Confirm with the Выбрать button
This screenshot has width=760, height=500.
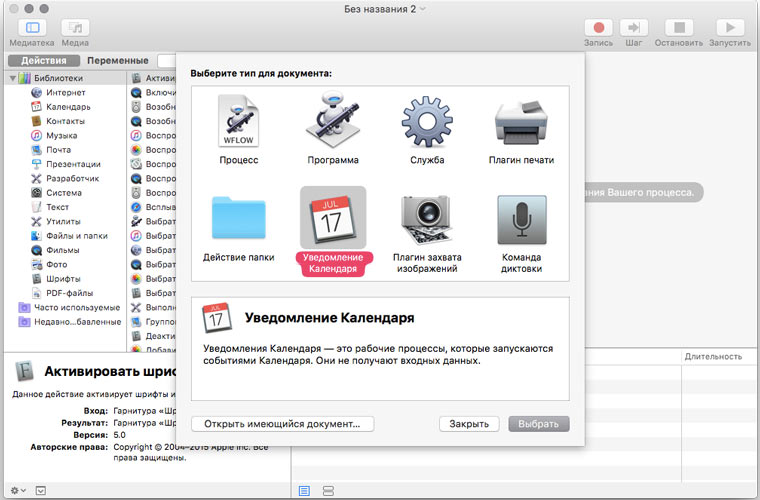[x=538, y=424]
